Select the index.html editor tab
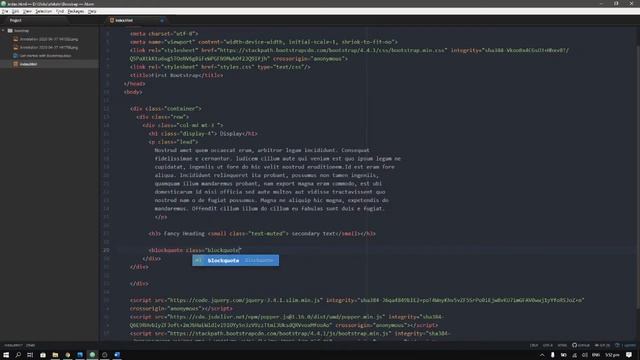 point(135,20)
